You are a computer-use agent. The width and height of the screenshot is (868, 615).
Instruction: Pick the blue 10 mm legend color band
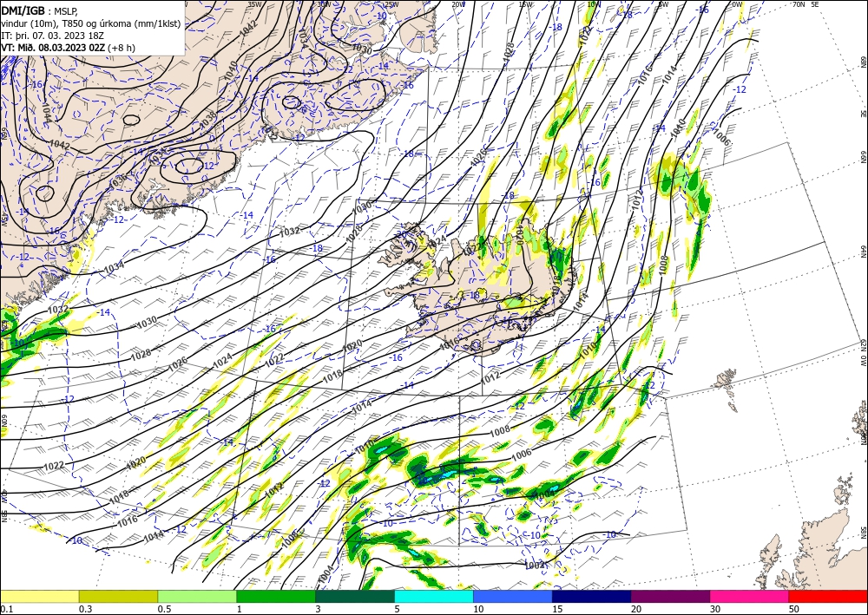pos(513,597)
